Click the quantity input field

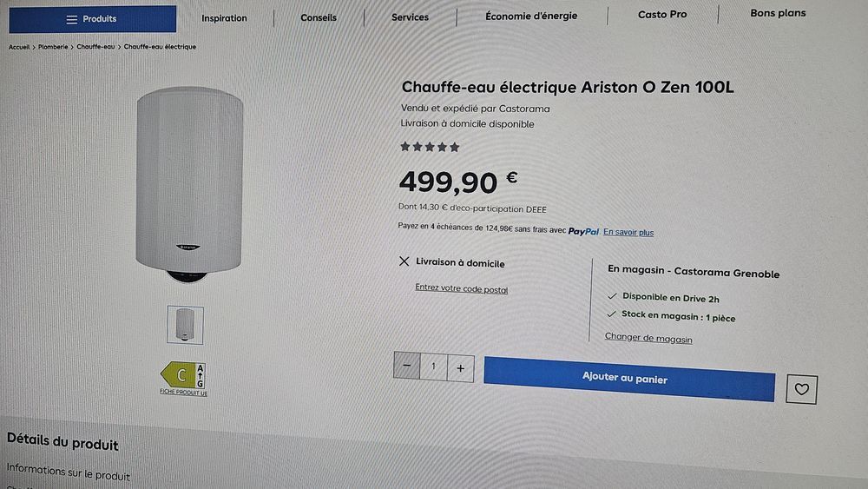433,367
